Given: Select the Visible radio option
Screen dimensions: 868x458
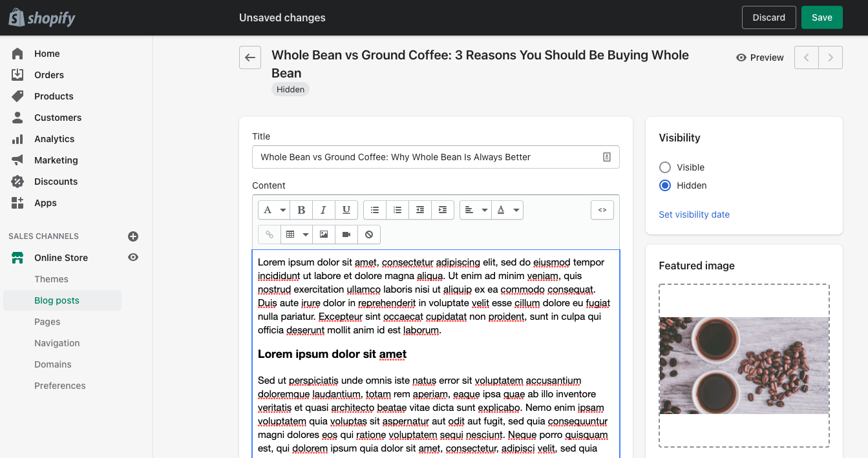Looking at the screenshot, I should 665,167.
